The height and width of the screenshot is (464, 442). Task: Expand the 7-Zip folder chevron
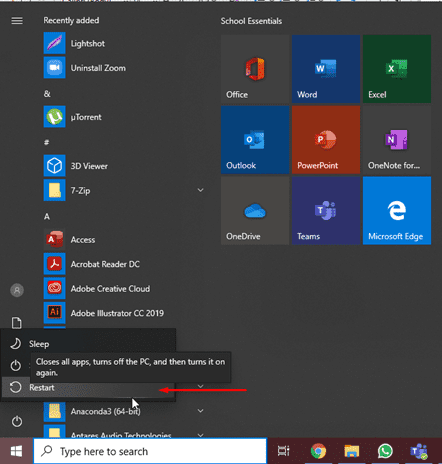200,190
